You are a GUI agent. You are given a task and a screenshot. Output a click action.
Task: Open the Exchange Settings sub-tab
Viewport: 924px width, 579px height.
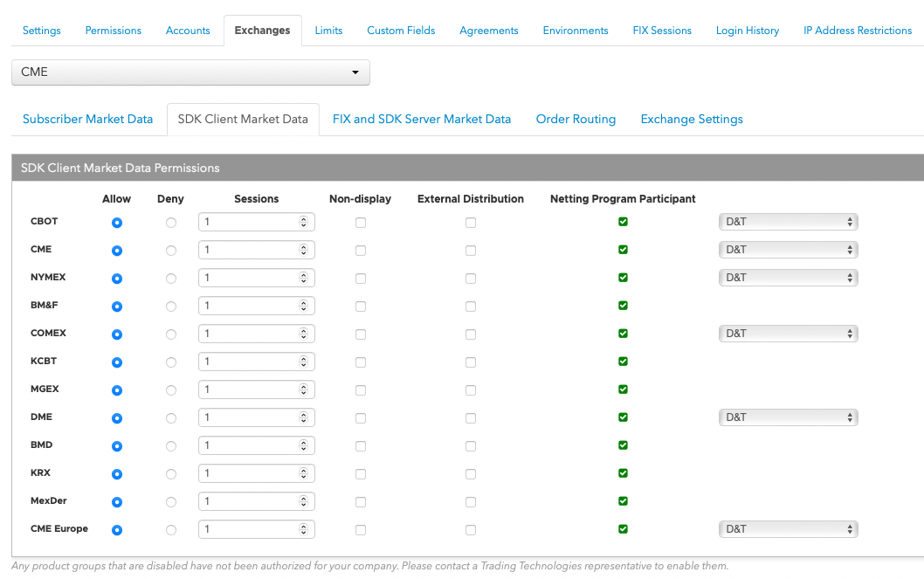point(692,120)
